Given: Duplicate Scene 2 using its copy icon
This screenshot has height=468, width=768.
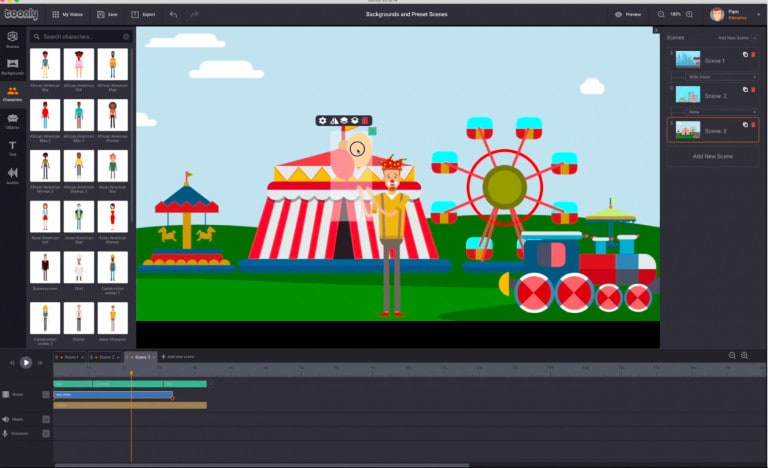Looking at the screenshot, I should (x=745, y=90).
